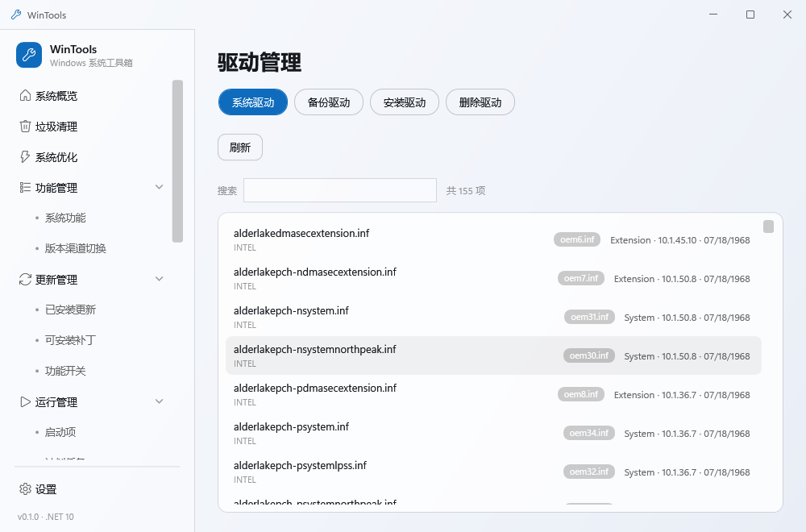Click the oem32.inf badge
Image resolution: width=806 pixels, height=532 pixels.
tap(589, 472)
